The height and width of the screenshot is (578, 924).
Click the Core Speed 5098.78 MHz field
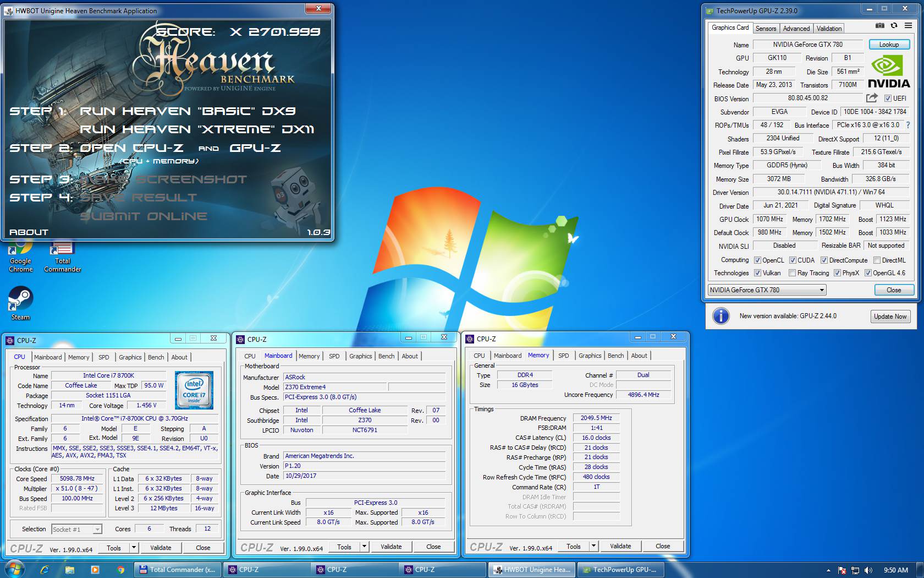tap(77, 478)
